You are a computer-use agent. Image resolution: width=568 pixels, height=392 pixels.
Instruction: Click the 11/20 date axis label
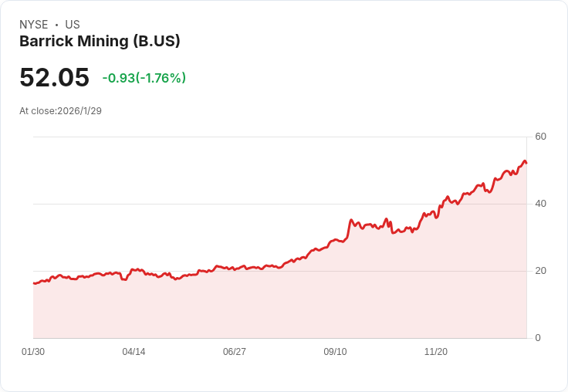tap(436, 352)
